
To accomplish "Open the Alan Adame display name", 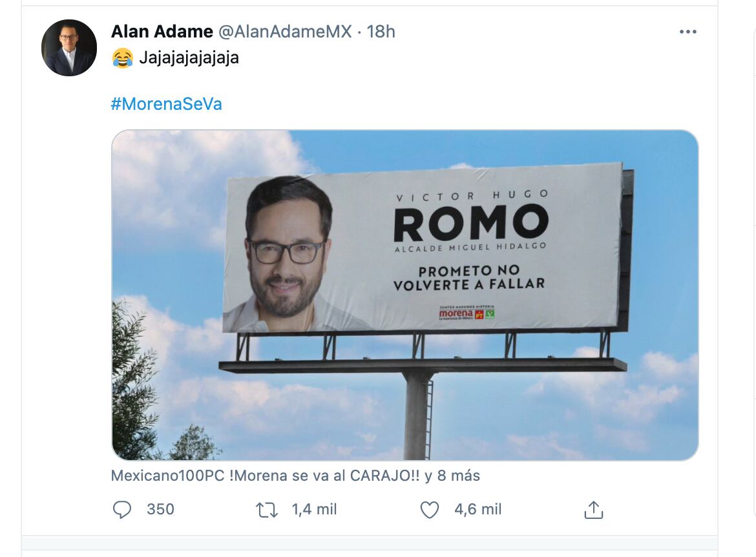I will (162, 31).
